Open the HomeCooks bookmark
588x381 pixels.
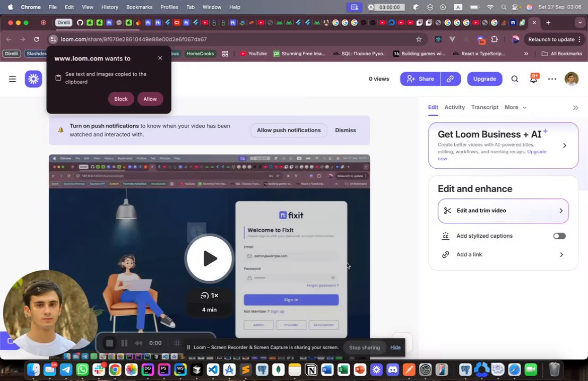200,54
